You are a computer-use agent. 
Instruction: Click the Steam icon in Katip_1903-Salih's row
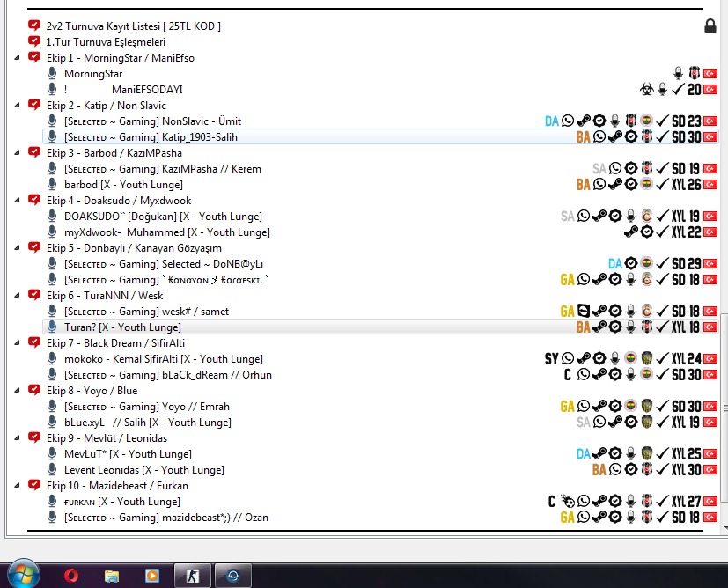[x=614, y=137]
